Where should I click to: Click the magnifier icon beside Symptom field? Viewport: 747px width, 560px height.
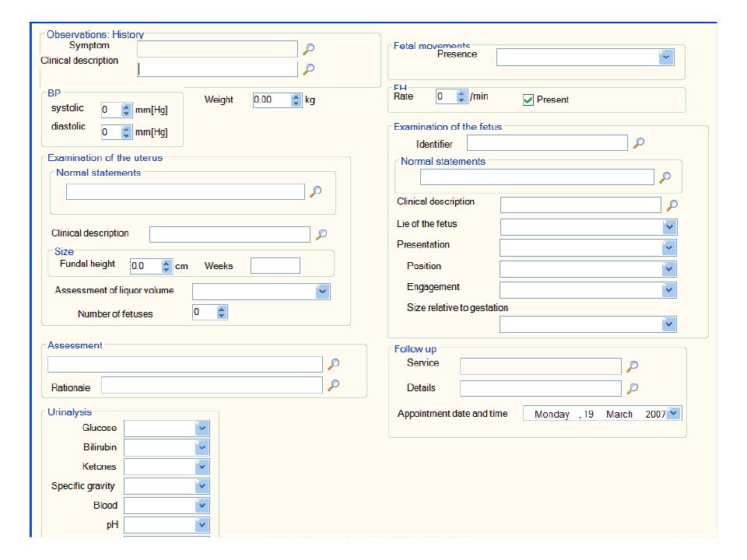309,48
